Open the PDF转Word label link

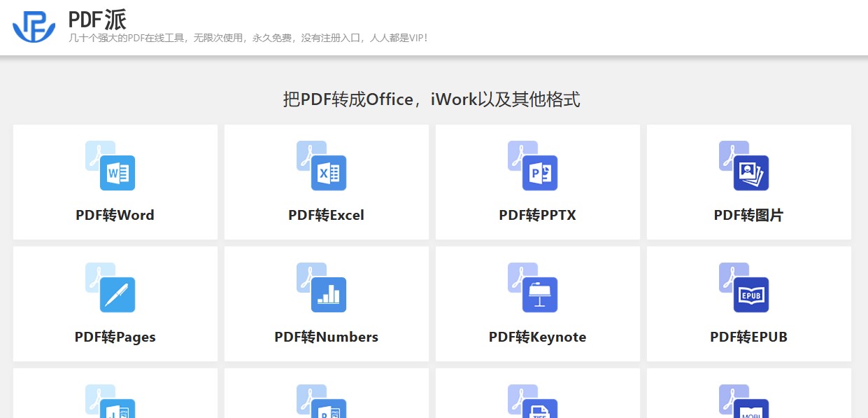(115, 215)
